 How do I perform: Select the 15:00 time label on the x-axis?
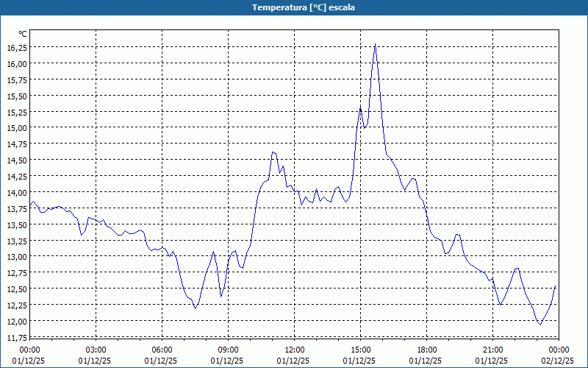point(360,349)
